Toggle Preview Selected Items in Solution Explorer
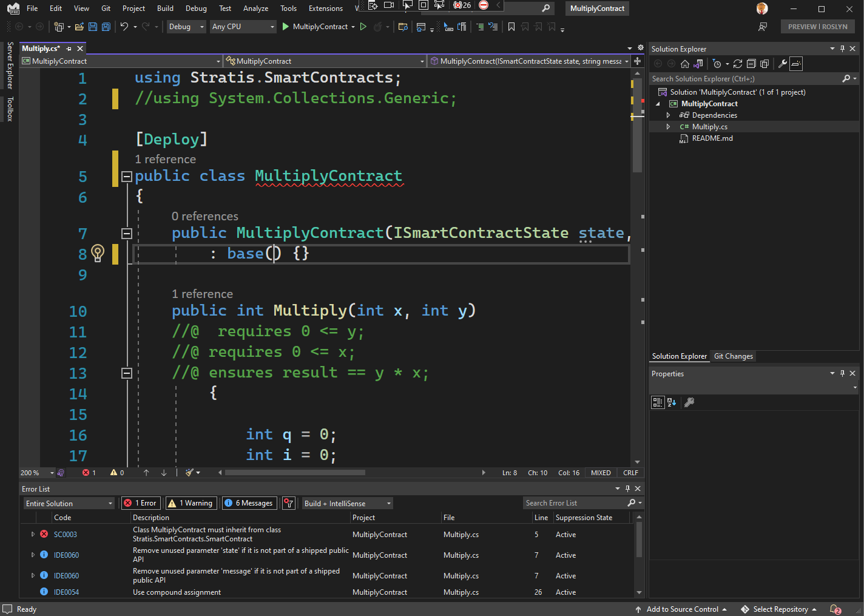864x616 pixels. pos(796,64)
